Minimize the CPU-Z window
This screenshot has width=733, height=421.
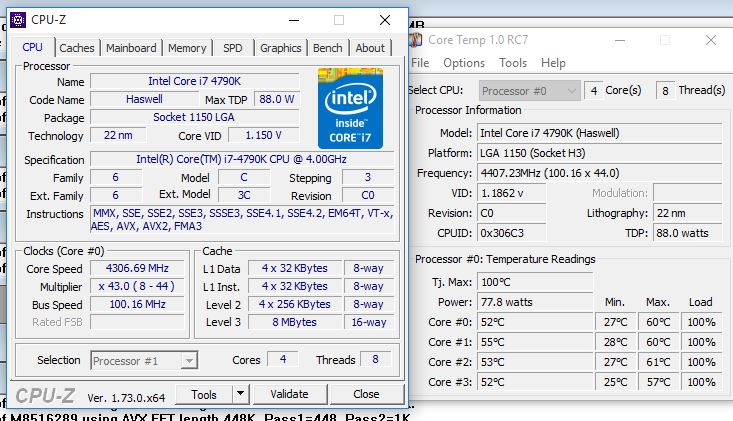294,20
